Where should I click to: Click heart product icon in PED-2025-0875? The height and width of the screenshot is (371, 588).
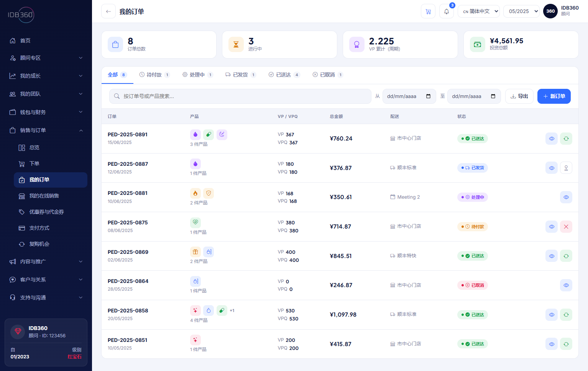pyautogui.click(x=195, y=222)
